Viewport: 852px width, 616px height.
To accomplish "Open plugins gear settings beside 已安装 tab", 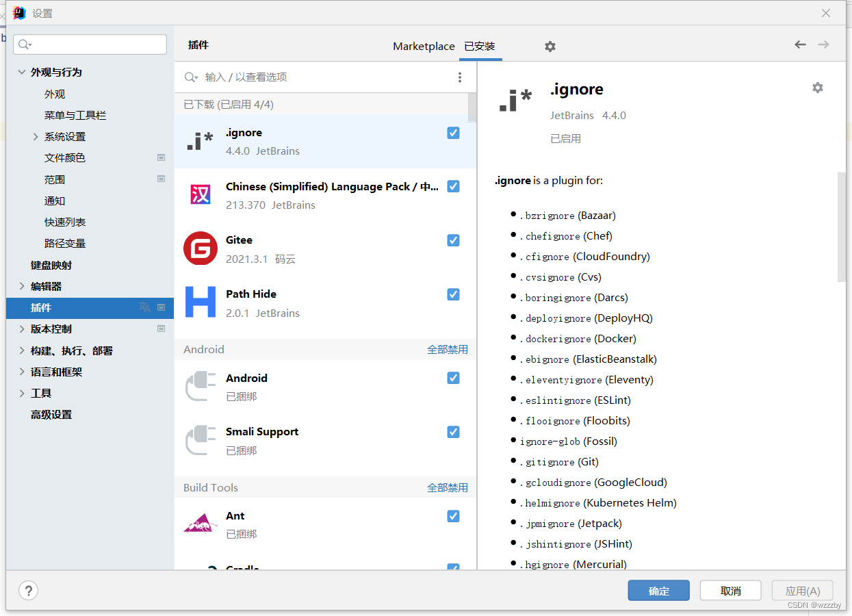I will click(550, 47).
